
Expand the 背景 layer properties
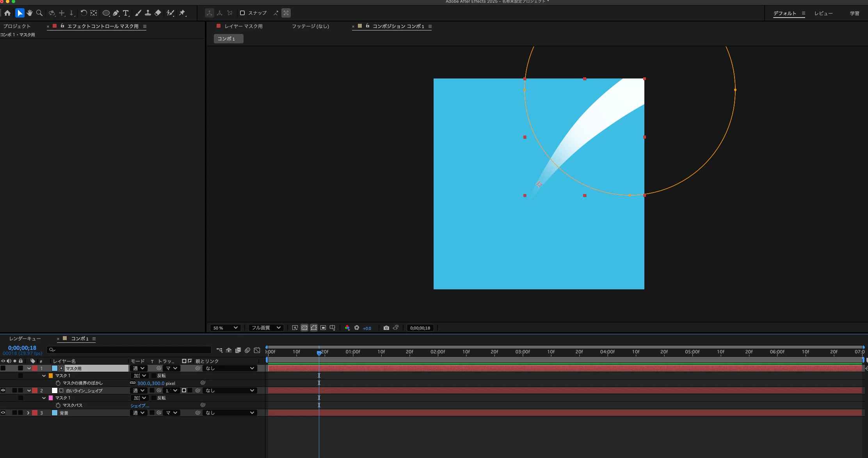[x=28, y=413]
